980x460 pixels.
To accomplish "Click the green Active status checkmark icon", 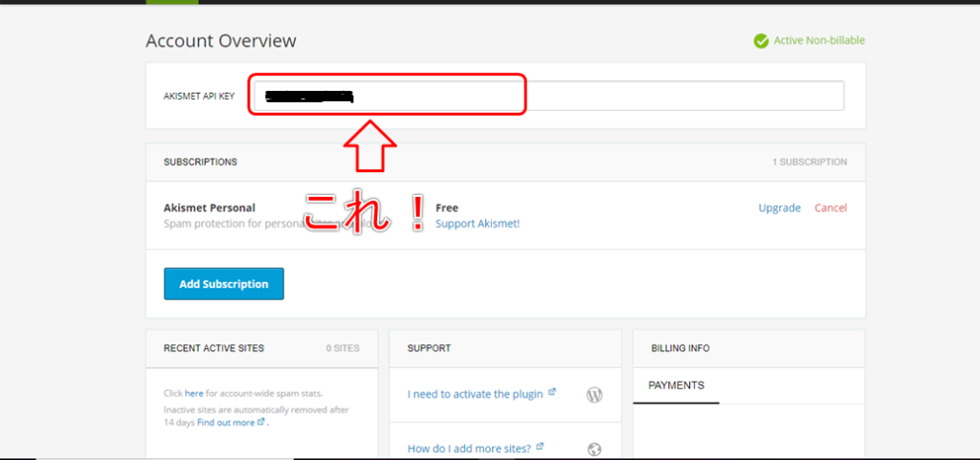I will coord(761,41).
